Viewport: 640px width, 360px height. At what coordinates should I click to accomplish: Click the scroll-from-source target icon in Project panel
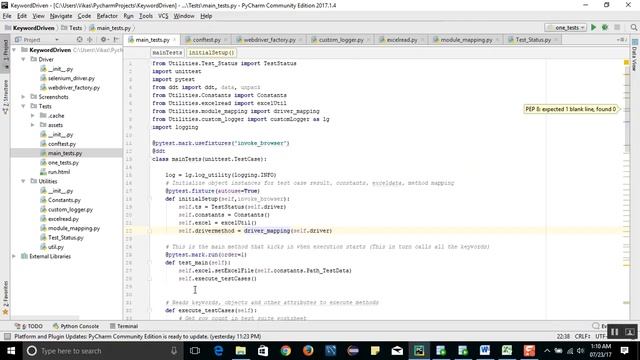point(80,40)
